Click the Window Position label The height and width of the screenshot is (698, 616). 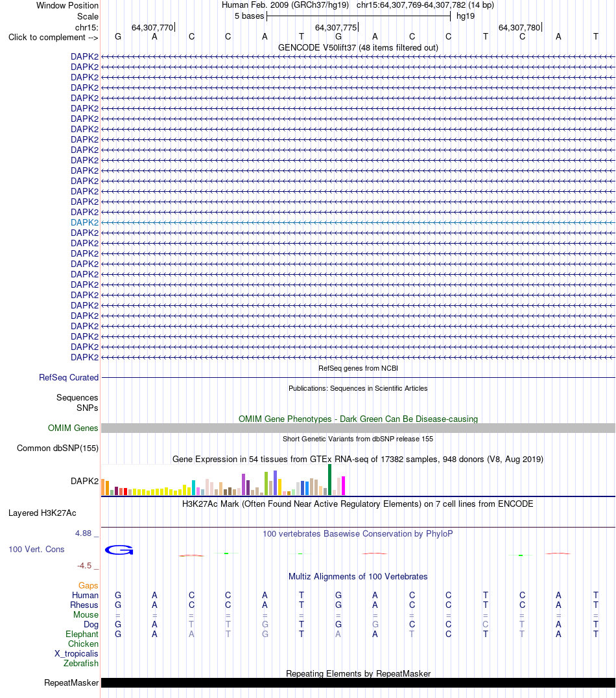pyautogui.click(x=67, y=5)
